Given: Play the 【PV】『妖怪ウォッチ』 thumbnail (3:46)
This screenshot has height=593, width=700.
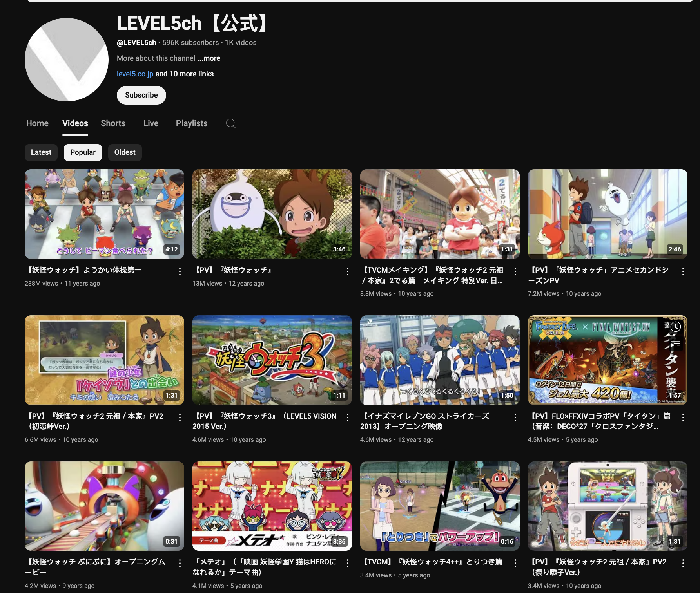Looking at the screenshot, I should pos(272,214).
